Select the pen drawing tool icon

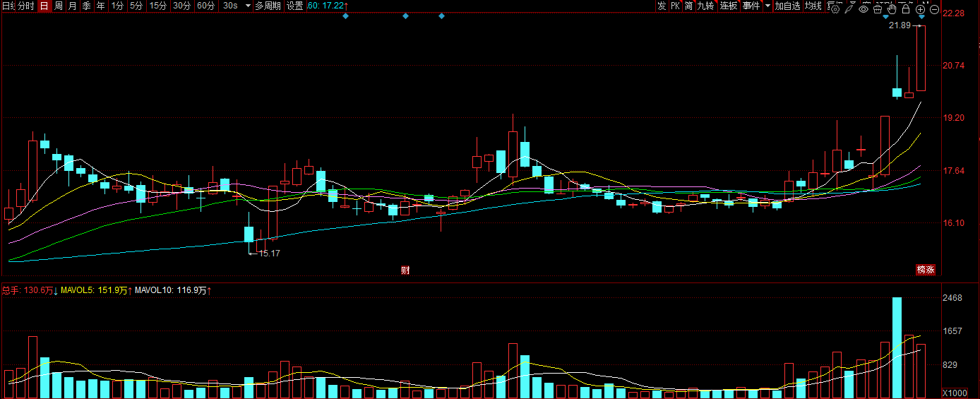tap(849, 8)
